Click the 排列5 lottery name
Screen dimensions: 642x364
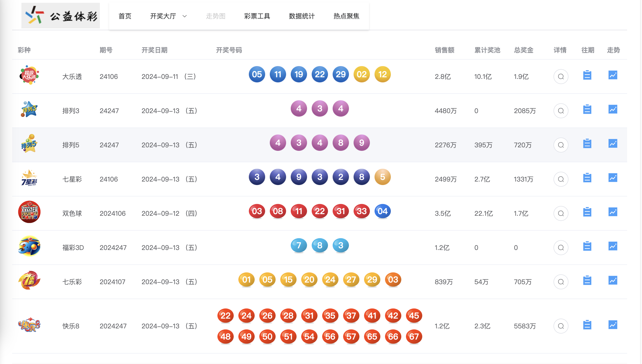click(71, 145)
